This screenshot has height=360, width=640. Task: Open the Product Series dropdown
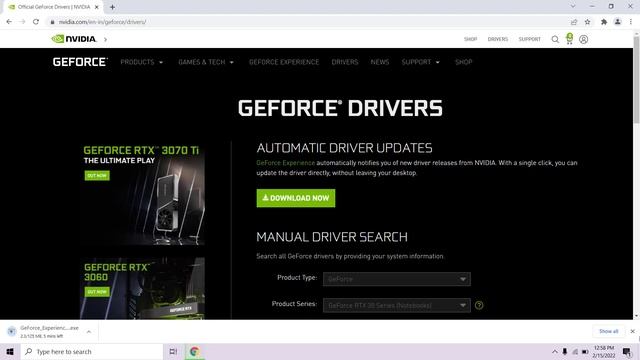(397, 305)
